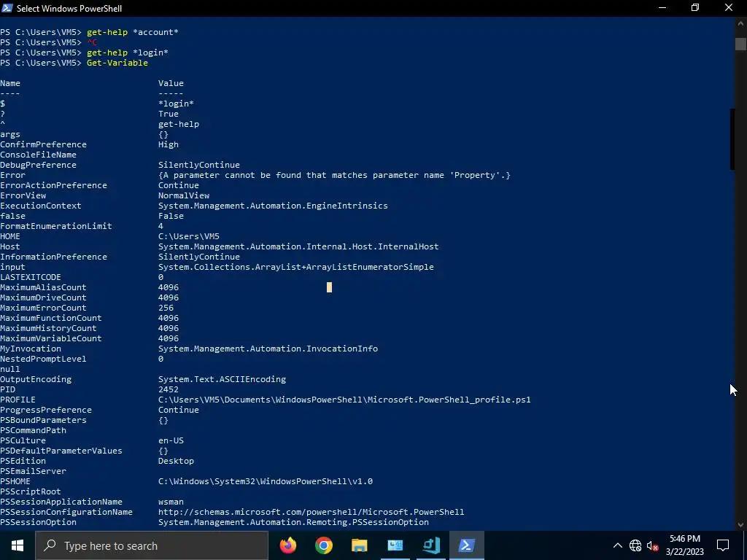
Task: Click the 'InformationPreference' variable name
Action: click(53, 257)
